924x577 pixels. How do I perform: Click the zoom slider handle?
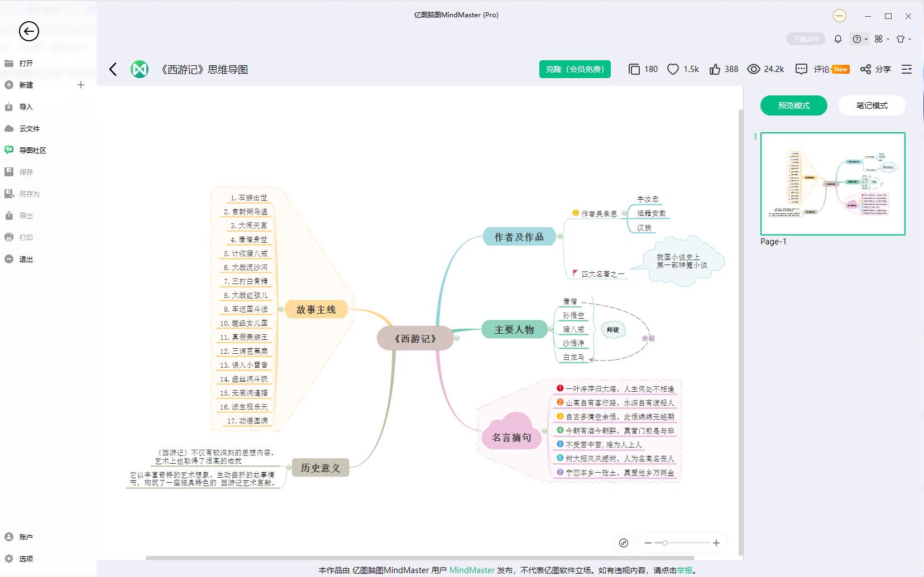[664, 543]
